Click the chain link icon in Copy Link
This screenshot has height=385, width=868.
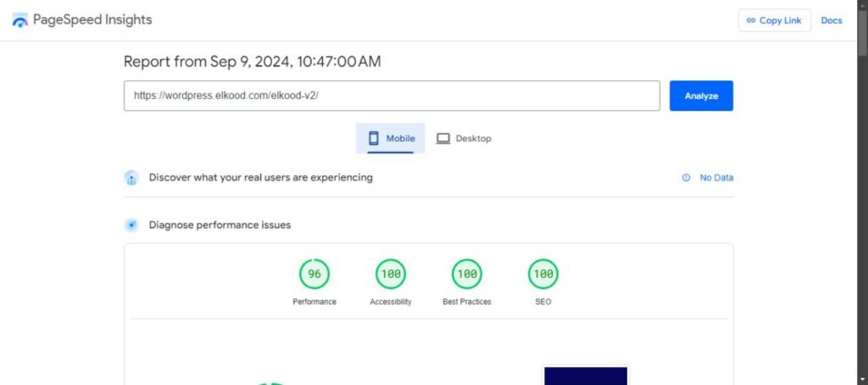tap(749, 20)
